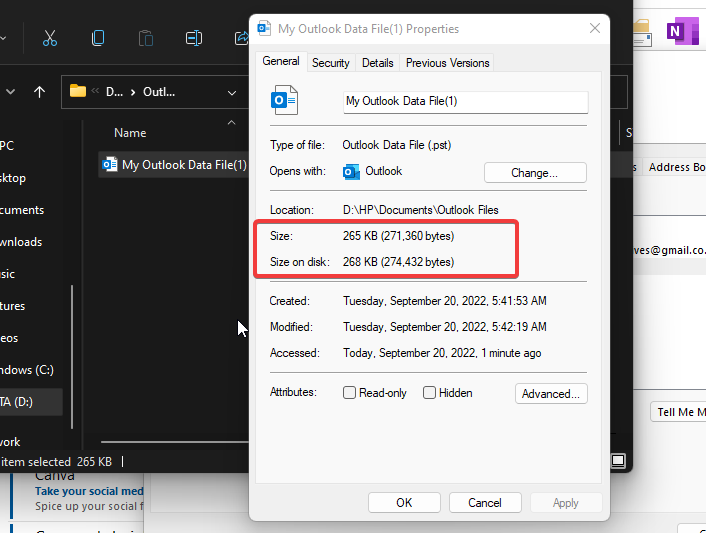Viewport: 706px width, 533px height.
Task: Switch to the Security tab
Action: point(330,63)
